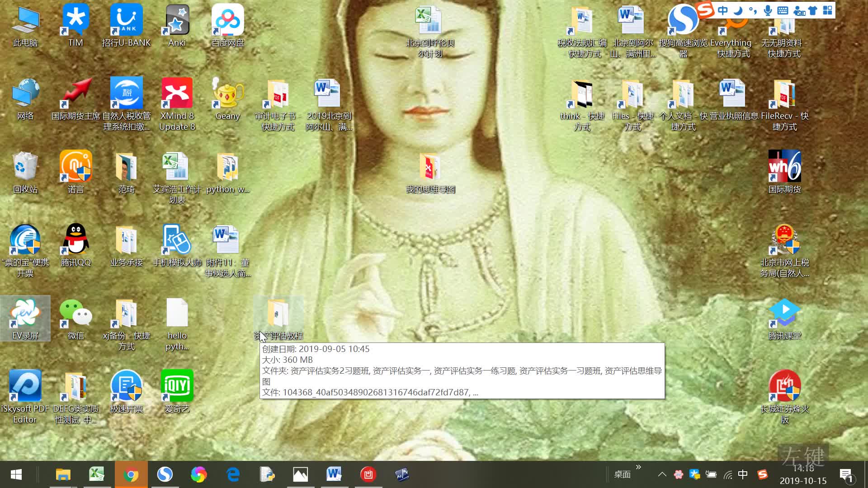
Task: Open Google Chrome from the taskbar
Action: tap(131, 474)
